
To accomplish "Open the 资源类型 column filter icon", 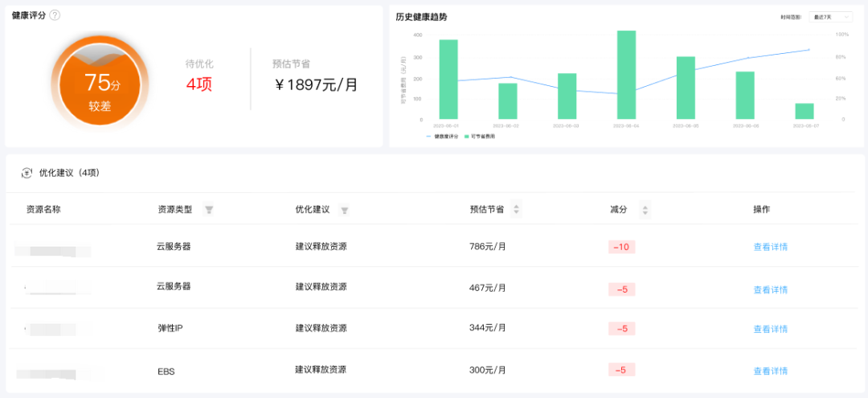I will pos(209,211).
